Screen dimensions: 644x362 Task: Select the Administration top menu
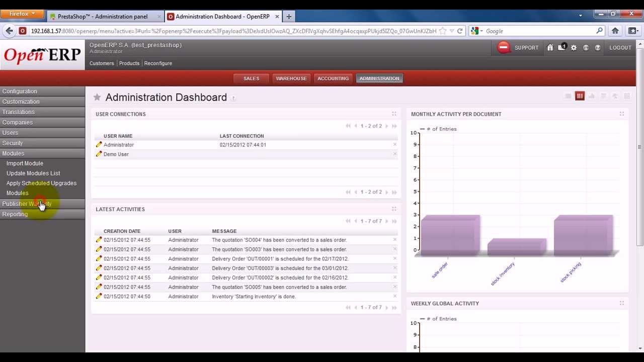(x=379, y=78)
